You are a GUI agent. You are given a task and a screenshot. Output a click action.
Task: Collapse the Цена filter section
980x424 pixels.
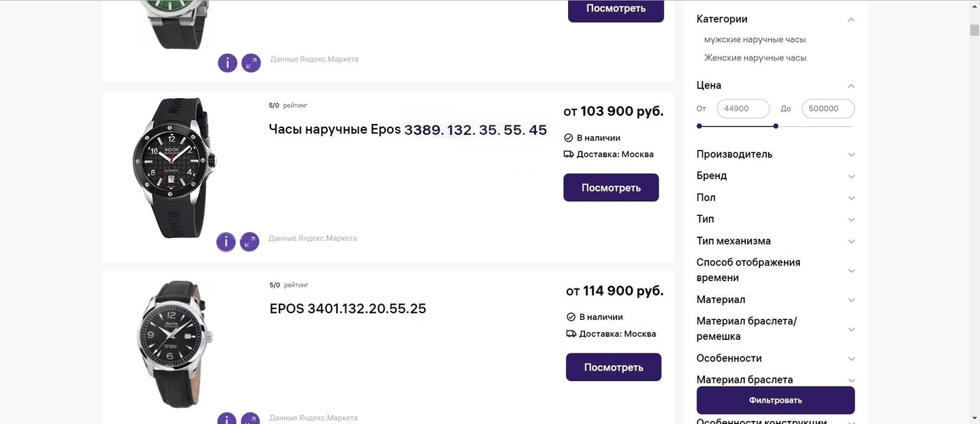click(x=851, y=86)
